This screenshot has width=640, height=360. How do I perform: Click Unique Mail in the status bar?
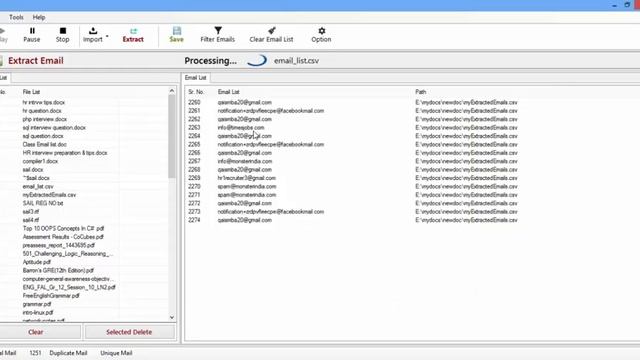pyautogui.click(x=116, y=353)
